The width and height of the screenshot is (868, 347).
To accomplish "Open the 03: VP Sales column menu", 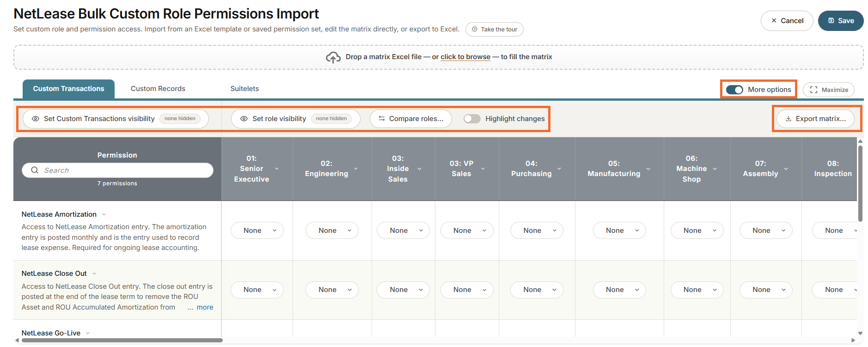I will tap(483, 169).
